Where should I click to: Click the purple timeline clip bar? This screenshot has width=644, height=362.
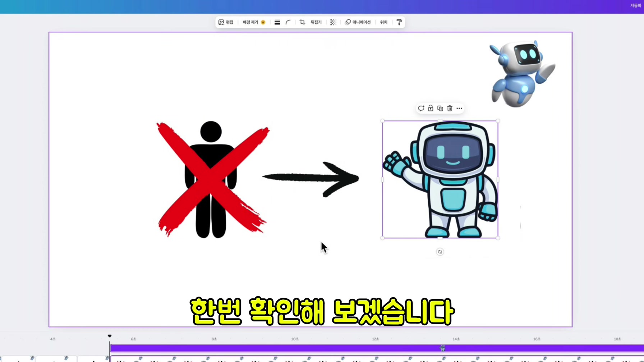[x=377, y=348]
